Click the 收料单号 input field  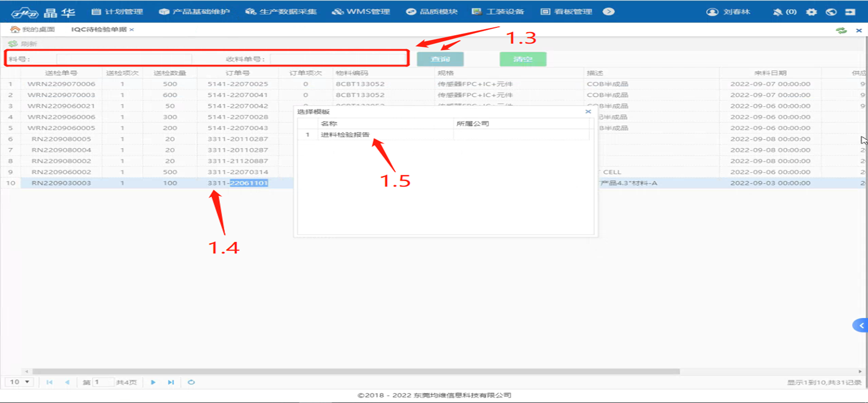[x=338, y=59]
